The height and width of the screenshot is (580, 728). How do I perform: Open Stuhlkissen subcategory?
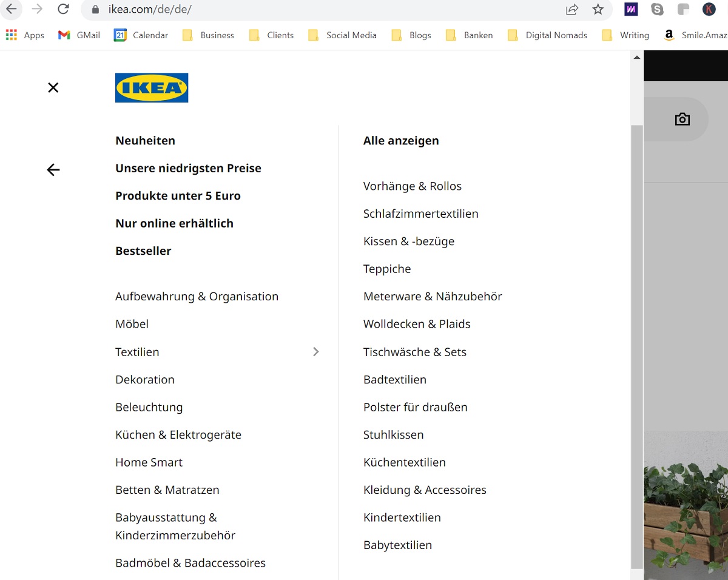[394, 435]
